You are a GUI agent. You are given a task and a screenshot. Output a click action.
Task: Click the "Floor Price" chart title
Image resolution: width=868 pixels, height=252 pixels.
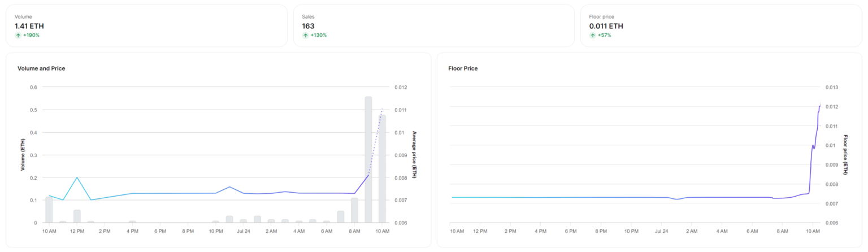click(x=462, y=68)
